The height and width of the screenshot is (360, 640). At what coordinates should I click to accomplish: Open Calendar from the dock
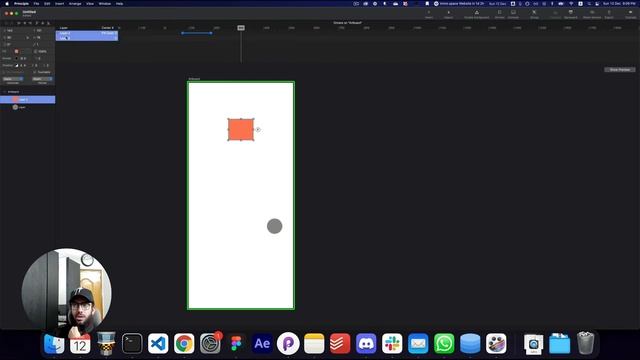[x=80, y=344]
